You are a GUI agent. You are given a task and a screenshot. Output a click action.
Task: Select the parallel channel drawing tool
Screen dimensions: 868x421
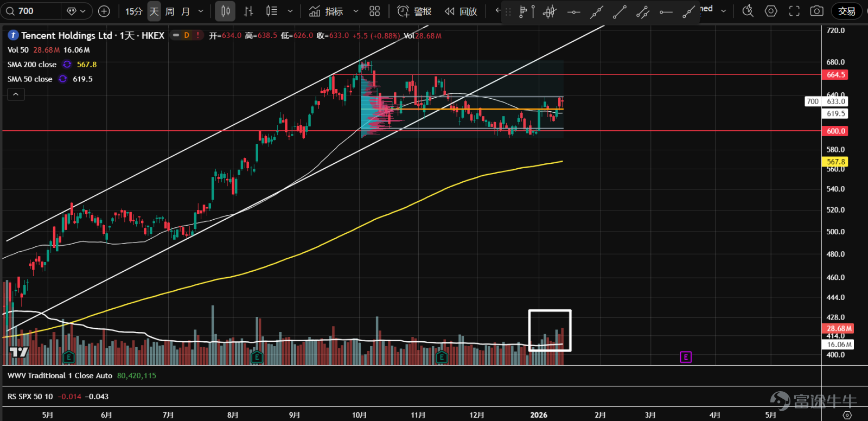coord(643,11)
